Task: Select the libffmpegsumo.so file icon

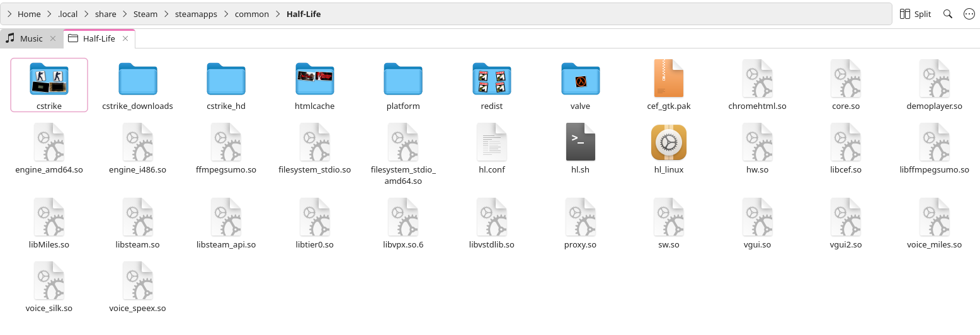Action: pyautogui.click(x=935, y=142)
